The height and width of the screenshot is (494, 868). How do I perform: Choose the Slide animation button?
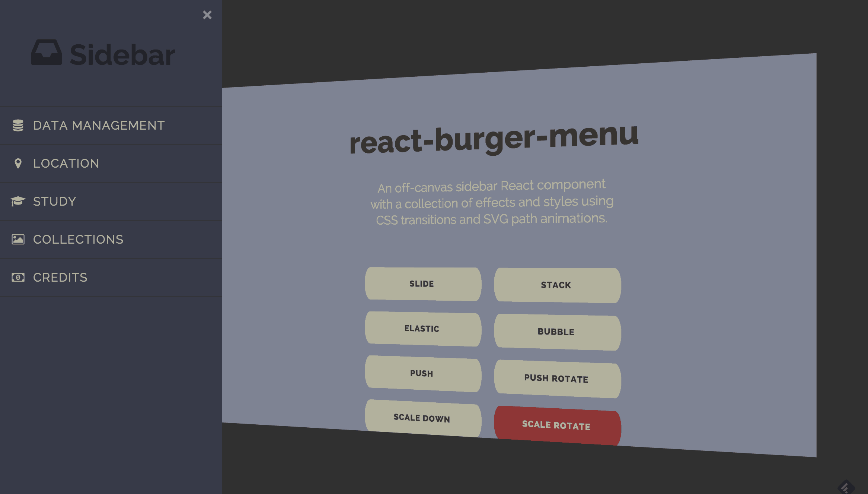(423, 284)
